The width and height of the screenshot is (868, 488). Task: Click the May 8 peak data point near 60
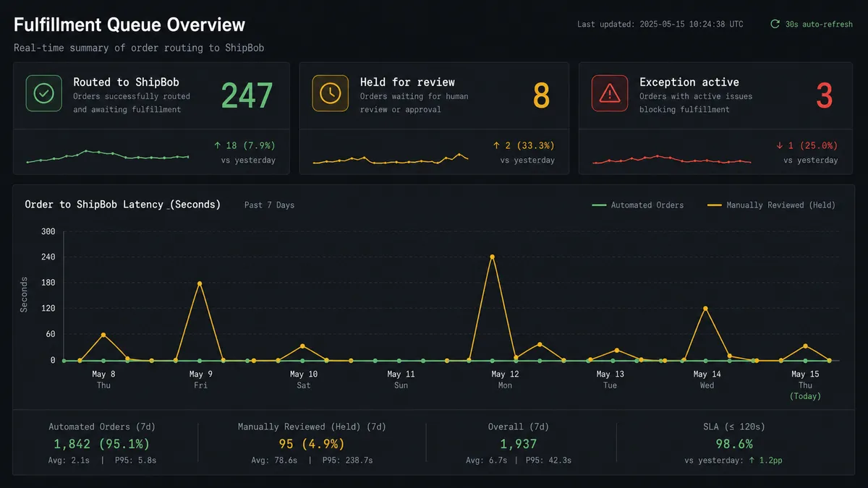[x=103, y=335]
